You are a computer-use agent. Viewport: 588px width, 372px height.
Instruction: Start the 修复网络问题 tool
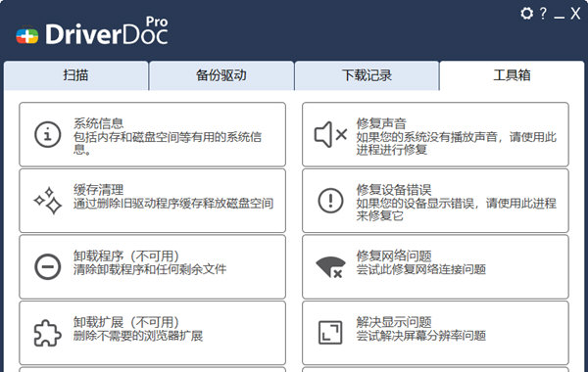coord(435,266)
